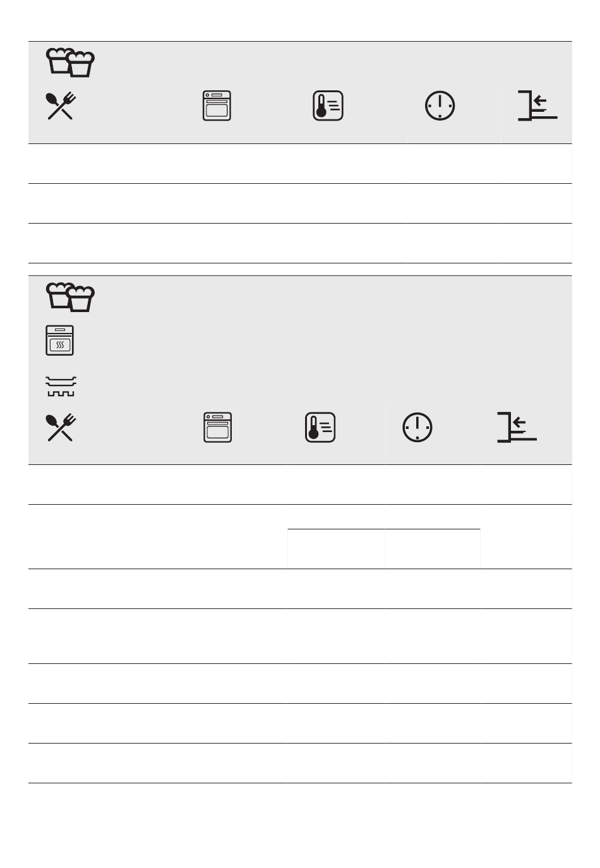Click the first empty row of the first table
Image resolution: width=600 pixels, height=868 pixels.
(300, 164)
